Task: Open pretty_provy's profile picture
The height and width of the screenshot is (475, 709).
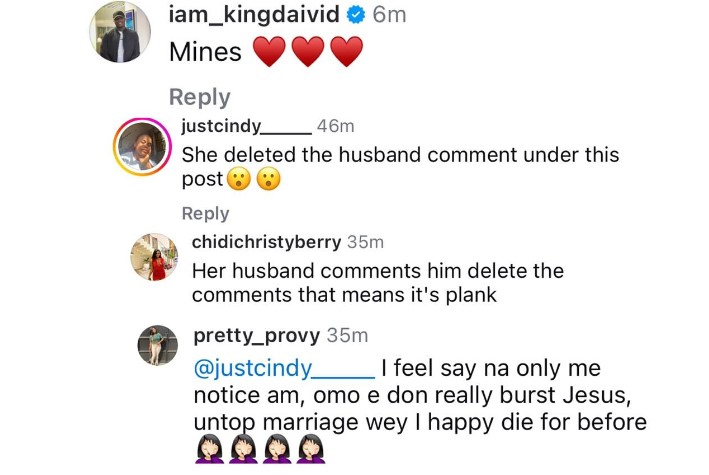Action: pos(157,345)
